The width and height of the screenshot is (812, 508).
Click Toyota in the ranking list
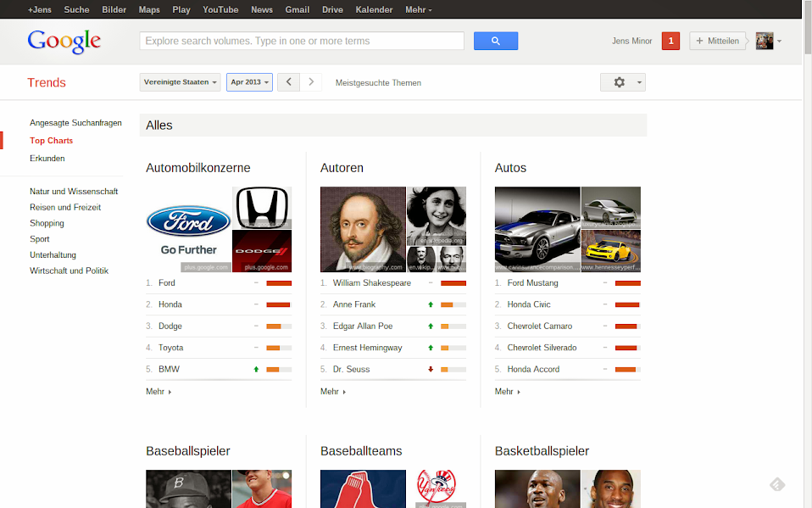click(x=171, y=348)
